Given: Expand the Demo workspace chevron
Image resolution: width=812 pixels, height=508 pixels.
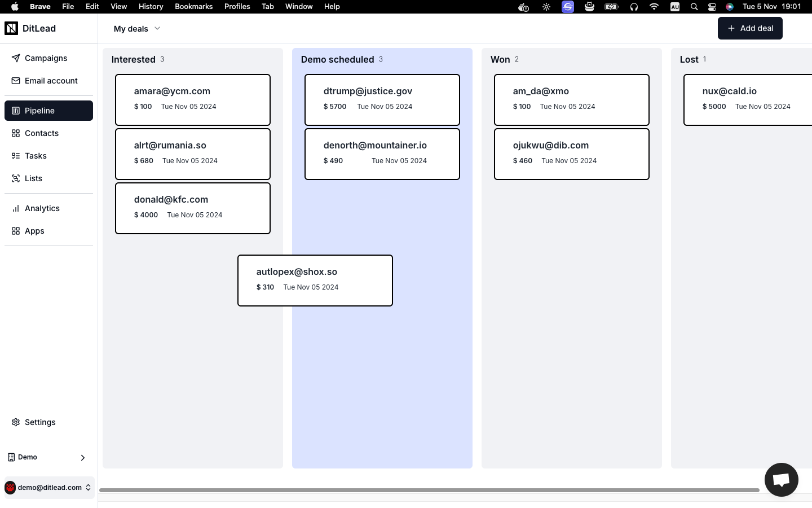Looking at the screenshot, I should coord(83,458).
